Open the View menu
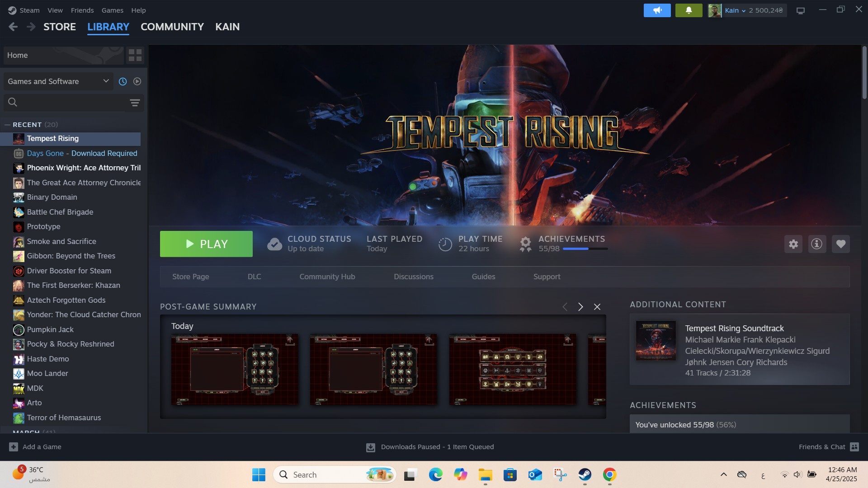Viewport: 868px width, 488px height. 55,10
